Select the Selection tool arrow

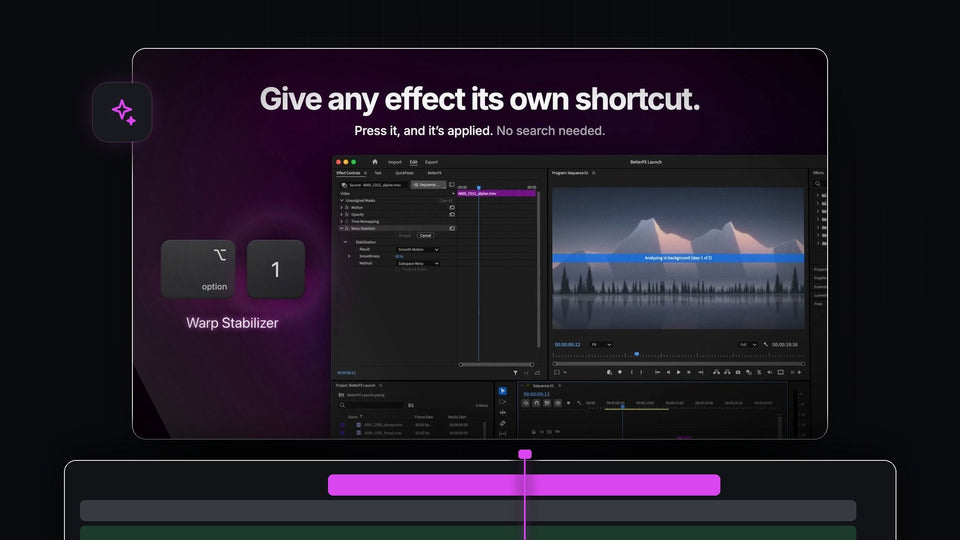pos(503,391)
